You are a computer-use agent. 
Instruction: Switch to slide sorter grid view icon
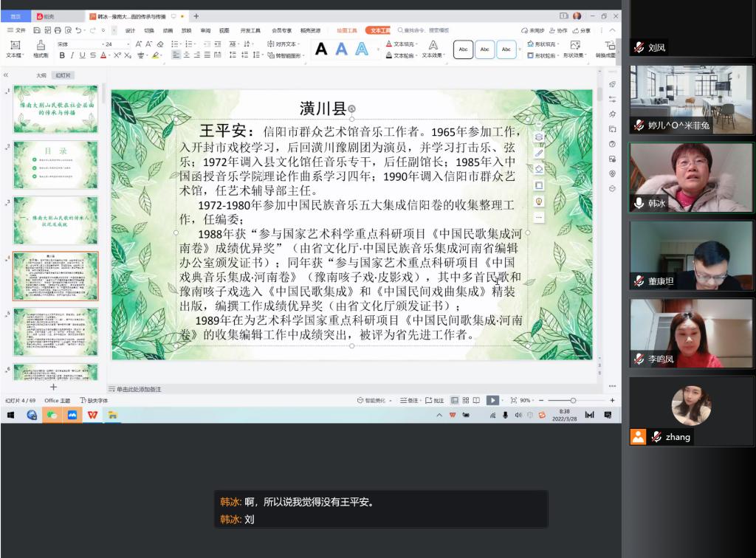(466, 400)
